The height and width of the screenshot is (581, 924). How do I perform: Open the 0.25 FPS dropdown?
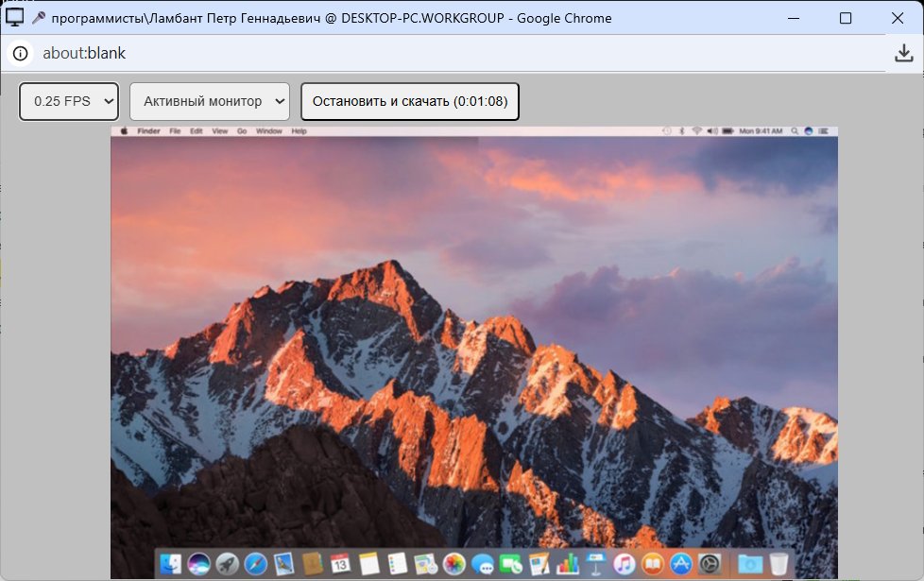pos(69,101)
